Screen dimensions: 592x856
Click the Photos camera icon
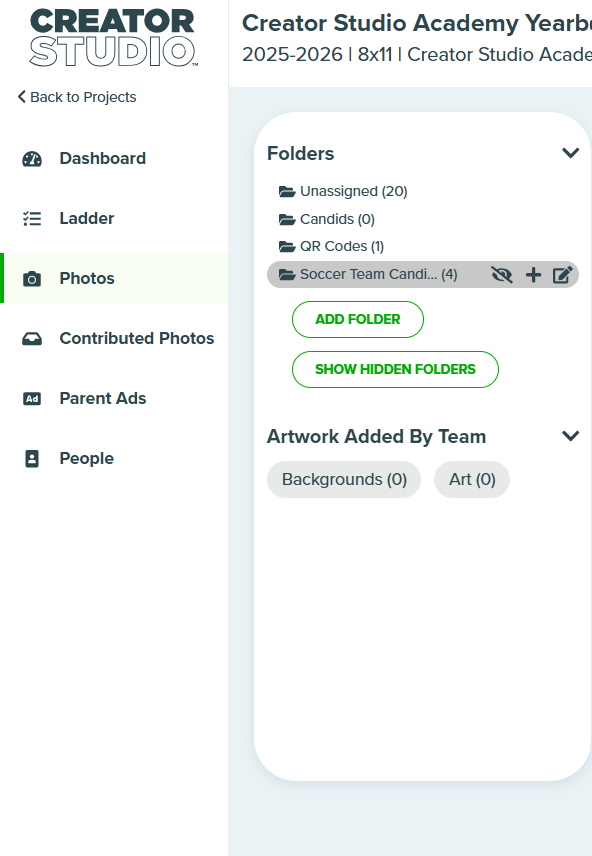point(32,278)
